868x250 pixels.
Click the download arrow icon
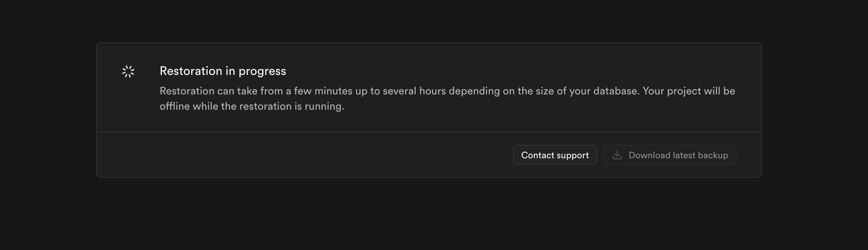pos(617,155)
